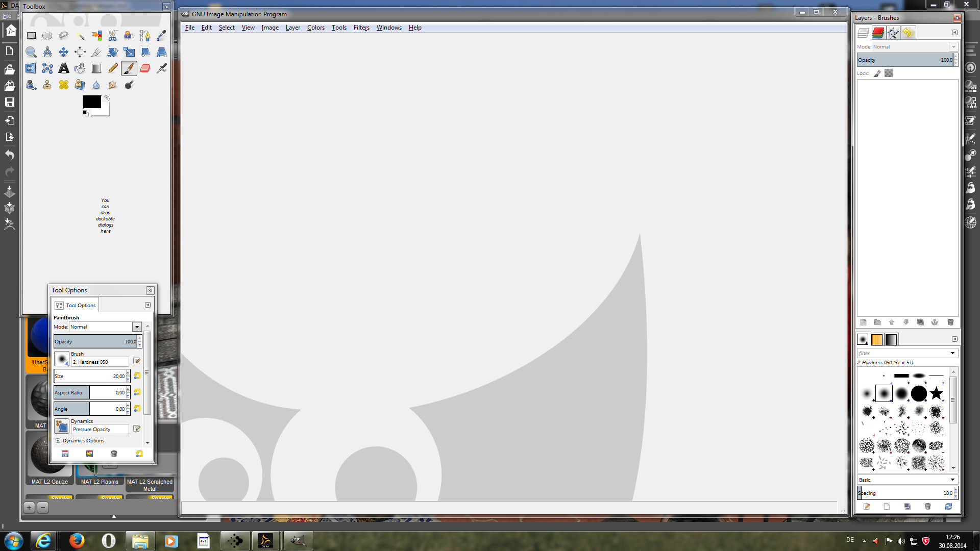The image size is (980, 551).
Task: Switch to the Channels tab
Action: (x=878, y=33)
